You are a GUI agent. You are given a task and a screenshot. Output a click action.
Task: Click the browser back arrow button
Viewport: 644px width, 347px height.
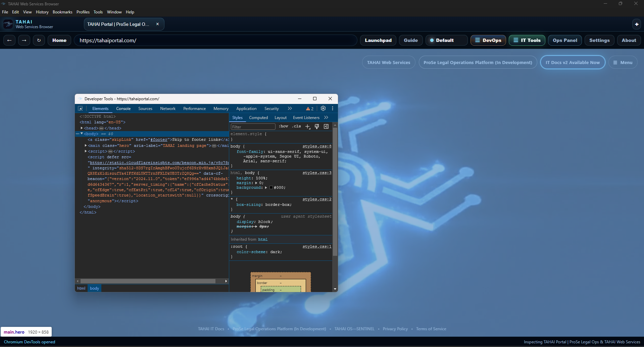point(9,40)
